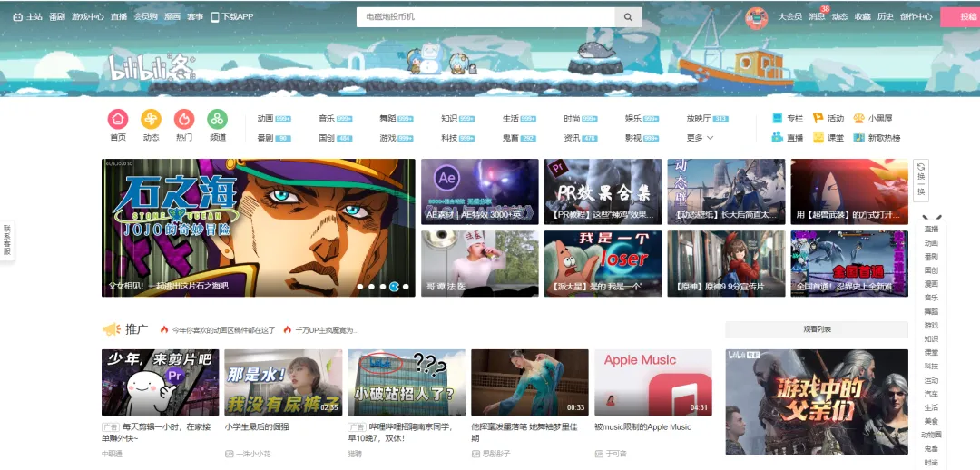980x470 pixels.
Task: Open the 知识 category in channel grid
Action: (x=458, y=119)
